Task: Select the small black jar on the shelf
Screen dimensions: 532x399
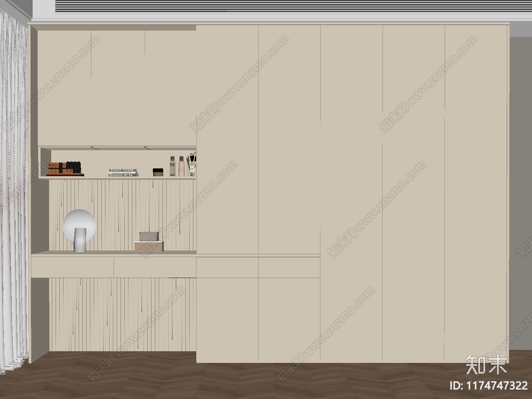Action: click(158, 173)
